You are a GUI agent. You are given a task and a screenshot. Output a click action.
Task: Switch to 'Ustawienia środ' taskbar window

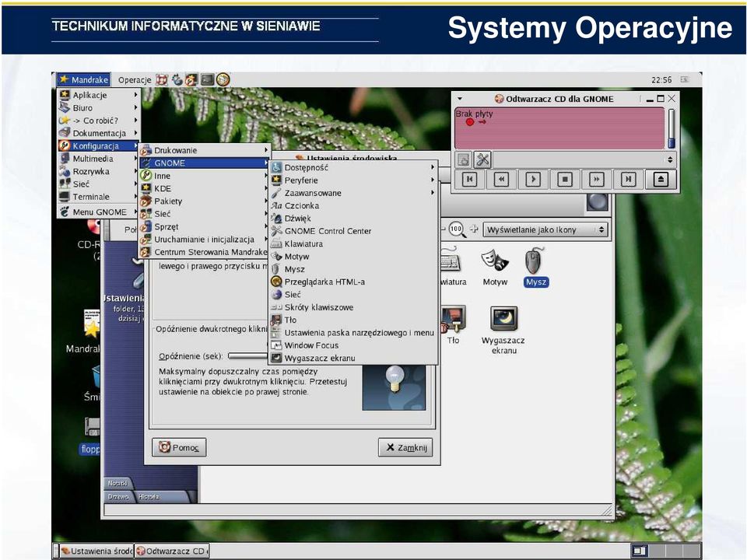pyautogui.click(x=96, y=551)
